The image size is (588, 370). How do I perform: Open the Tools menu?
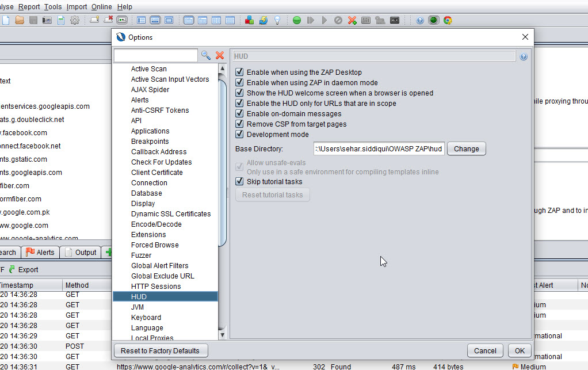pos(52,6)
